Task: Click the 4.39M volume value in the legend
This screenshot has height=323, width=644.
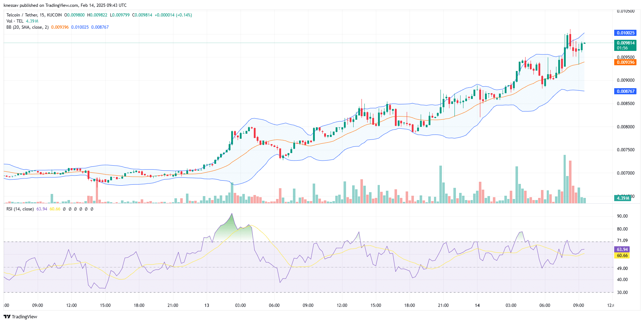Action: coord(32,21)
